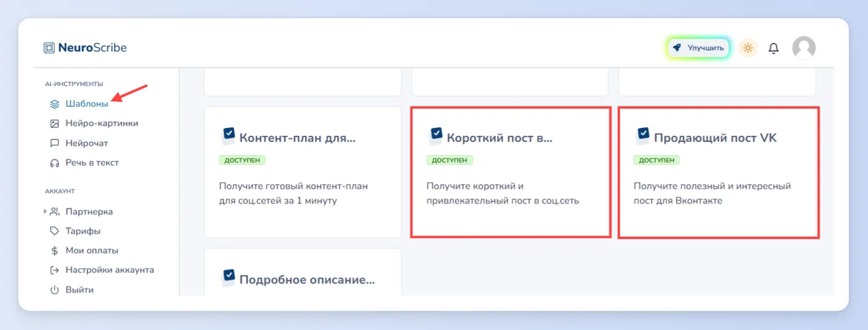Click ДОСТУПЕН badge on Продающий пост VK card
The image size is (868, 330).
[x=657, y=160]
